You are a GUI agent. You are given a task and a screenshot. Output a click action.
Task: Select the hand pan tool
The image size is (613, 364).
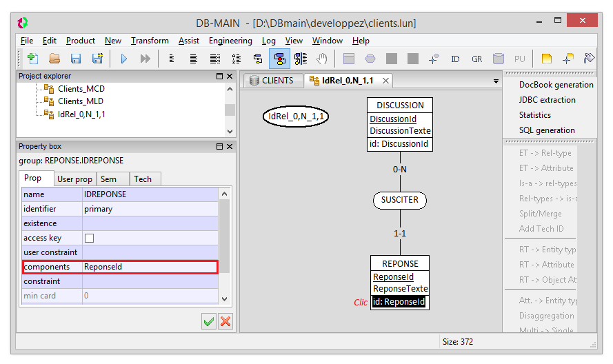(x=322, y=59)
